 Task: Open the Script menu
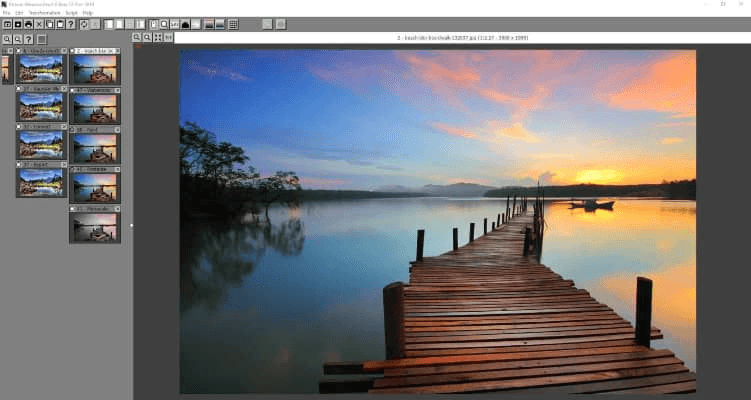pyautogui.click(x=71, y=13)
